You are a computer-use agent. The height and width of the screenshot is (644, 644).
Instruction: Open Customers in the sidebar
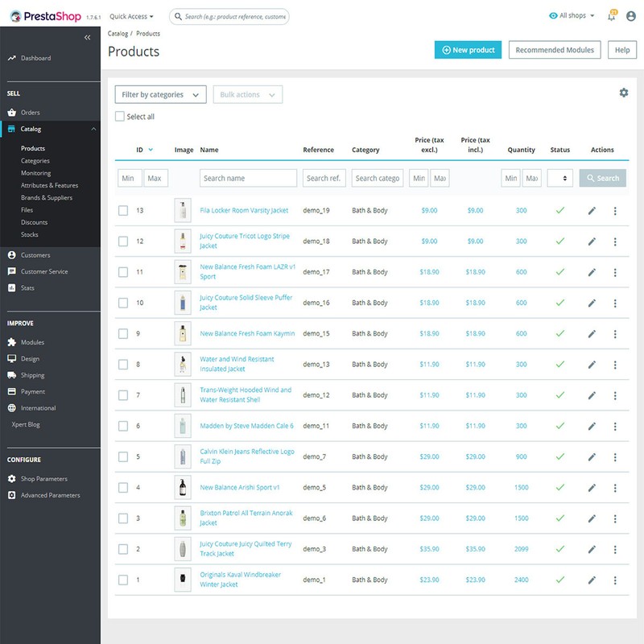point(35,255)
